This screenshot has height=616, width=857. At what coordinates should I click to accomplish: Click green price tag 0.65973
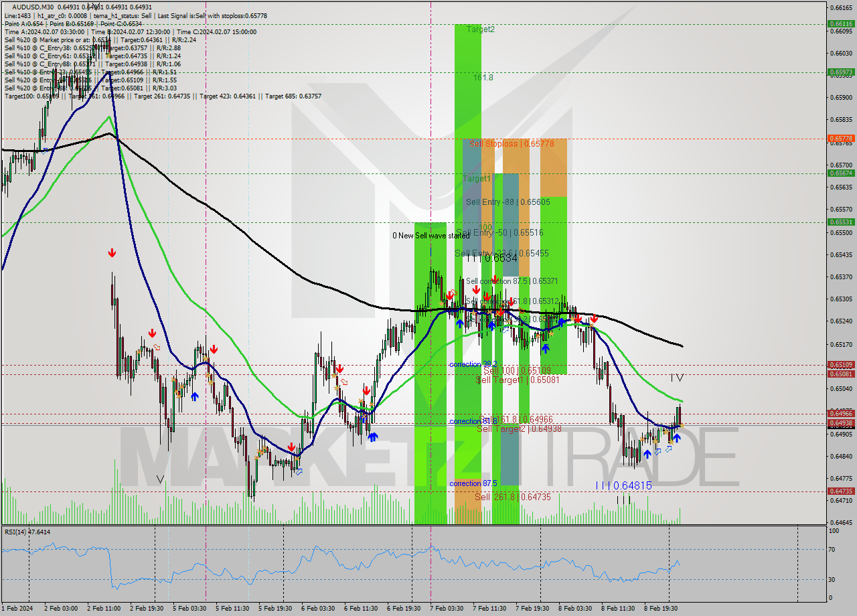point(842,72)
